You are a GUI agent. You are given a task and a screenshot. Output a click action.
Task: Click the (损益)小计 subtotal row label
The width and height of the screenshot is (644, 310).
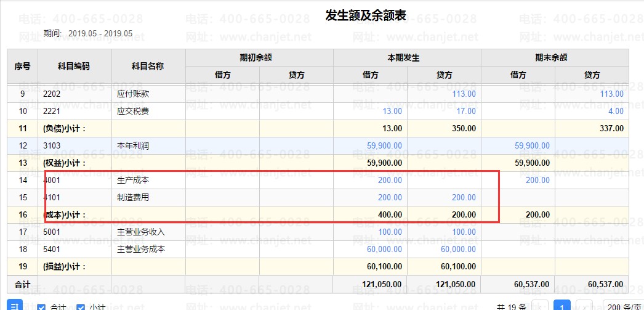pos(64,266)
